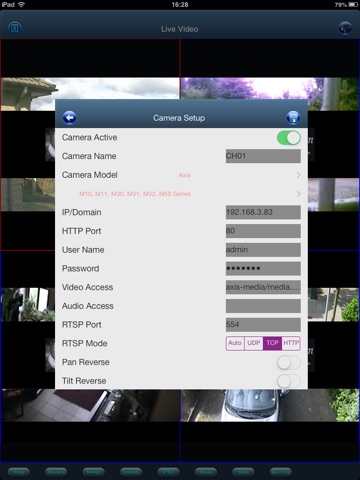Open the Camera Model Axis chooser
The height and width of the screenshot is (480, 360).
(x=181, y=175)
